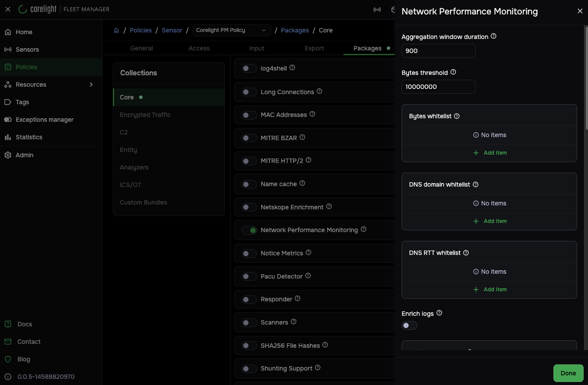
Task: Click the Aggregation window duration field
Action: (x=438, y=51)
